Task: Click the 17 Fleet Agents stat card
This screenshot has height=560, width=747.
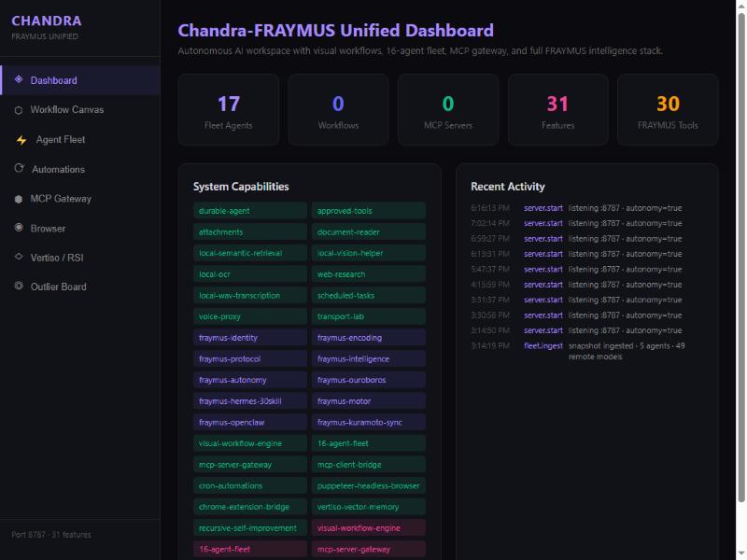Action: pyautogui.click(x=229, y=110)
